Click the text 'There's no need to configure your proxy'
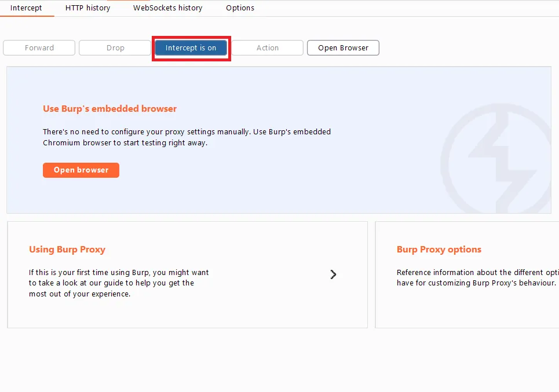Screen dimensions: 559x392 click(114, 132)
